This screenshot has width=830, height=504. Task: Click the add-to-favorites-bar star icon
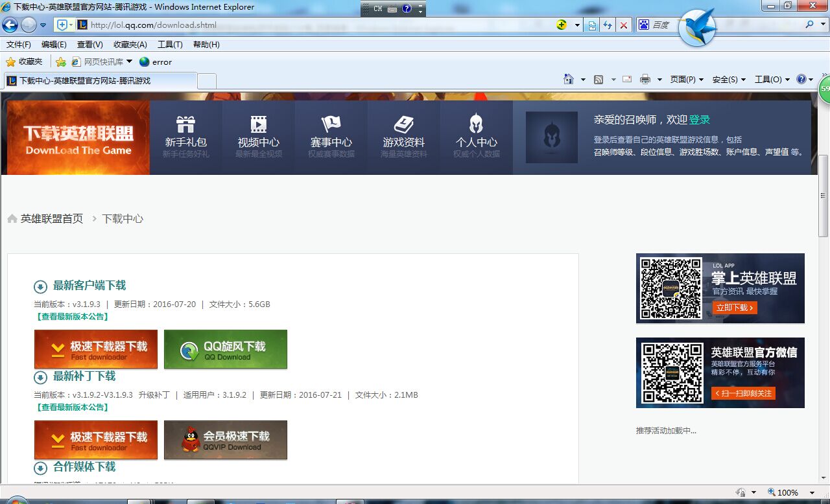coord(60,62)
